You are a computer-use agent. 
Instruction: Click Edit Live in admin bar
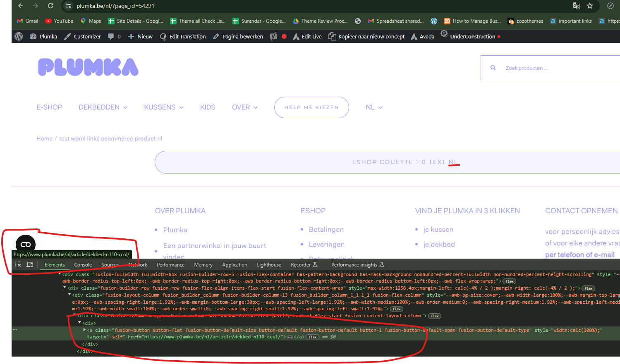click(x=307, y=36)
